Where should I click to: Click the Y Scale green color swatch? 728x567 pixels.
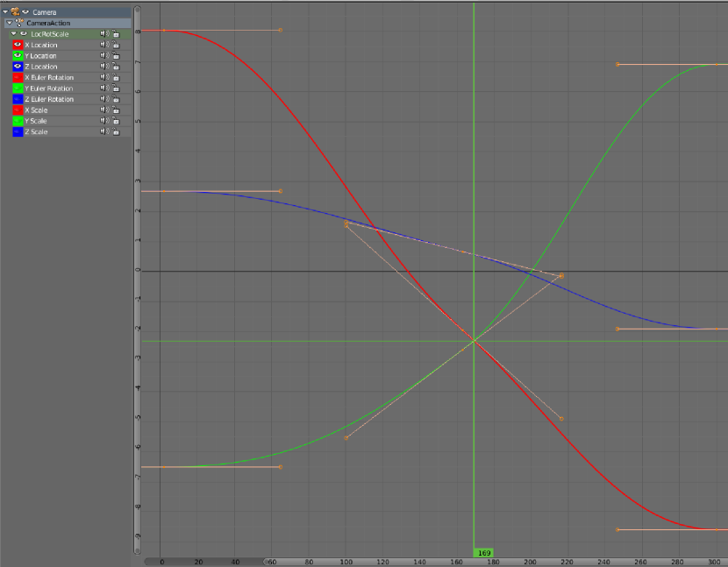18,121
